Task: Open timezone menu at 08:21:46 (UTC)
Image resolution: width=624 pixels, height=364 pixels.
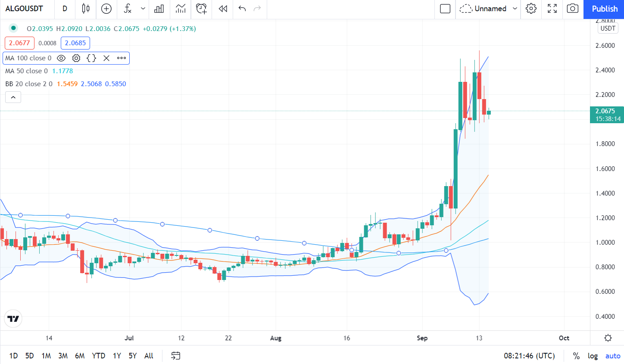Action: 529,356
